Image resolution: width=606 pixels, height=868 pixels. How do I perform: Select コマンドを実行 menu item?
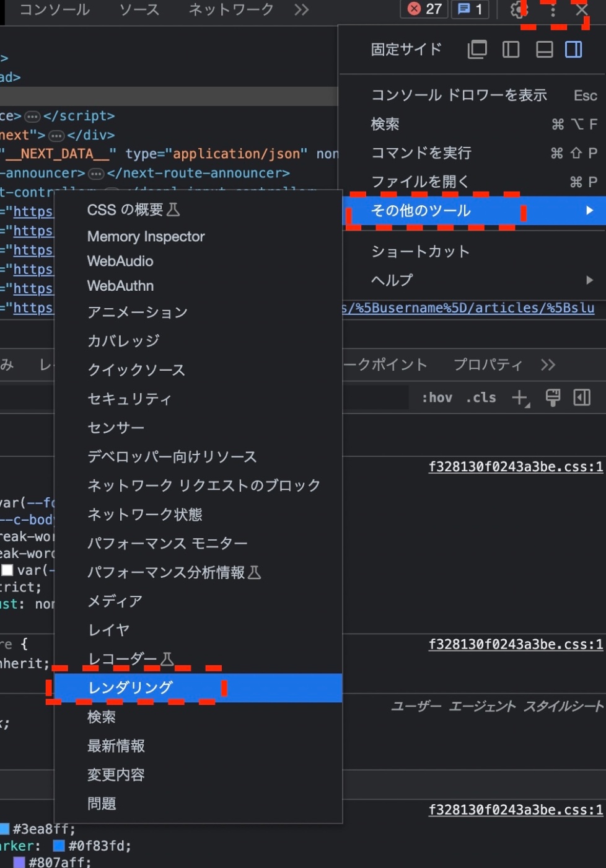click(x=472, y=153)
